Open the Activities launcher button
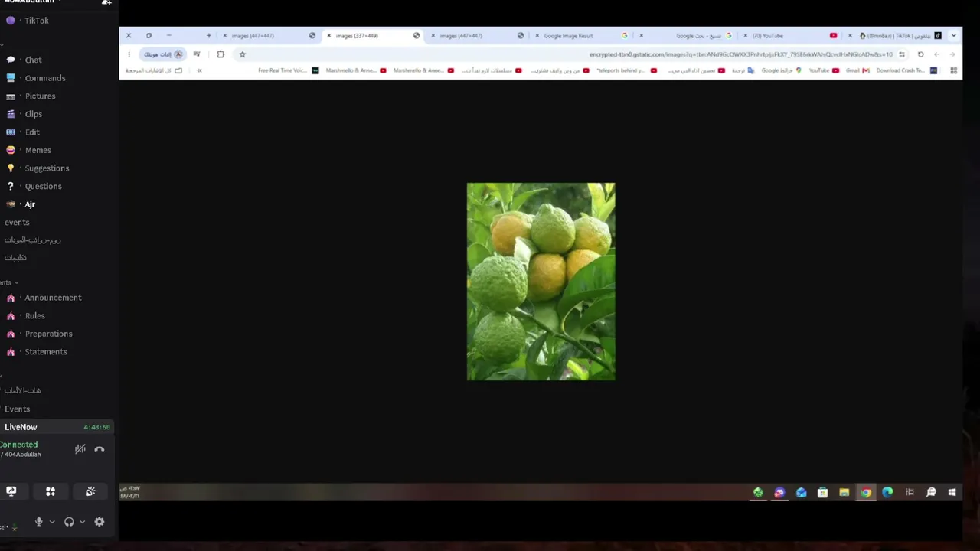The width and height of the screenshot is (980, 551). point(51,491)
